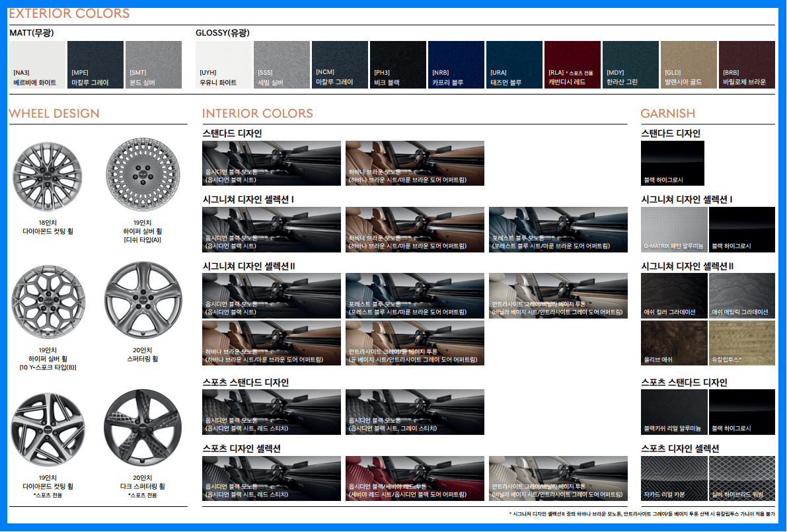Select 셀렉션 I 블랙 하이그로시 garnish
Viewport: 787px width, 532px height.
point(742,230)
